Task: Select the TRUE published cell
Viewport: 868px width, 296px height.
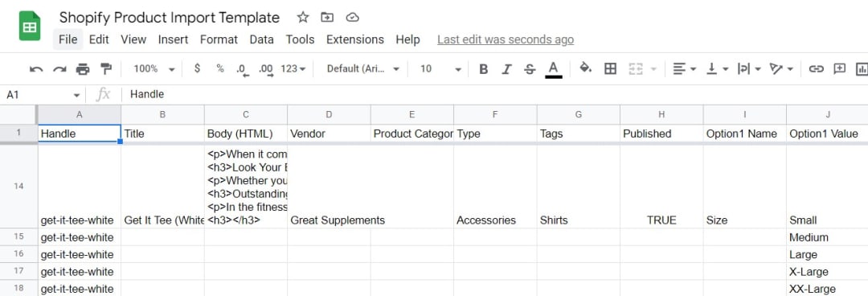Action: point(661,187)
